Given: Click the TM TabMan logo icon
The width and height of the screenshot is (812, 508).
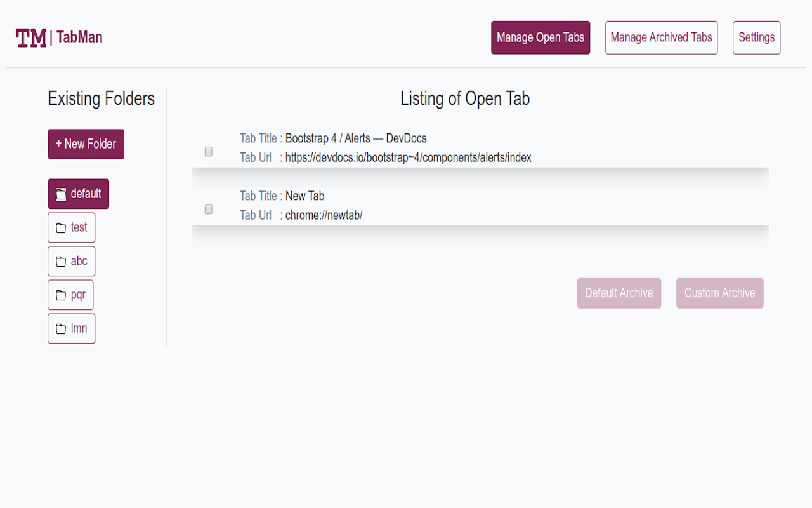Looking at the screenshot, I should [30, 38].
